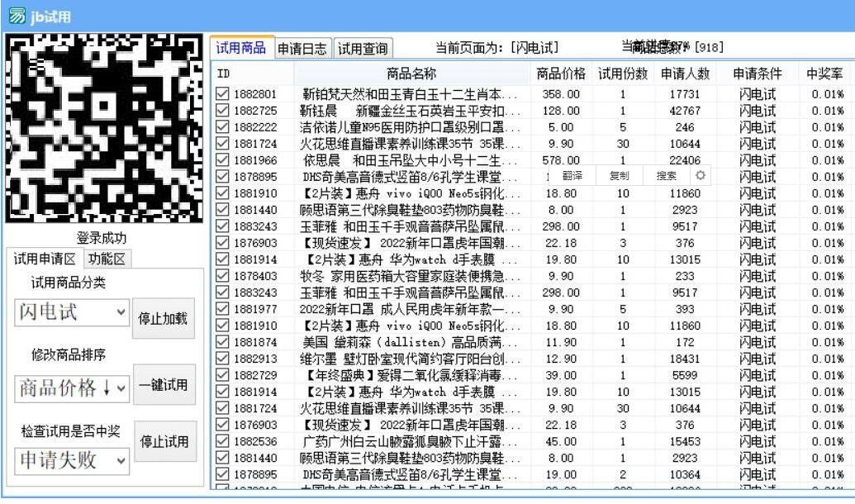
Task: Toggle the checkbox for item 1882725
Action: click(x=222, y=110)
